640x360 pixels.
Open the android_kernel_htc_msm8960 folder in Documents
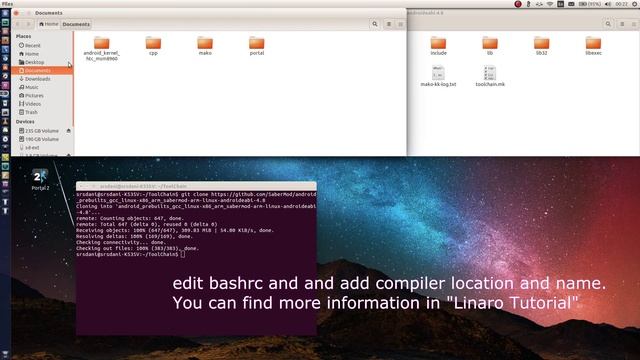pyautogui.click(x=101, y=48)
